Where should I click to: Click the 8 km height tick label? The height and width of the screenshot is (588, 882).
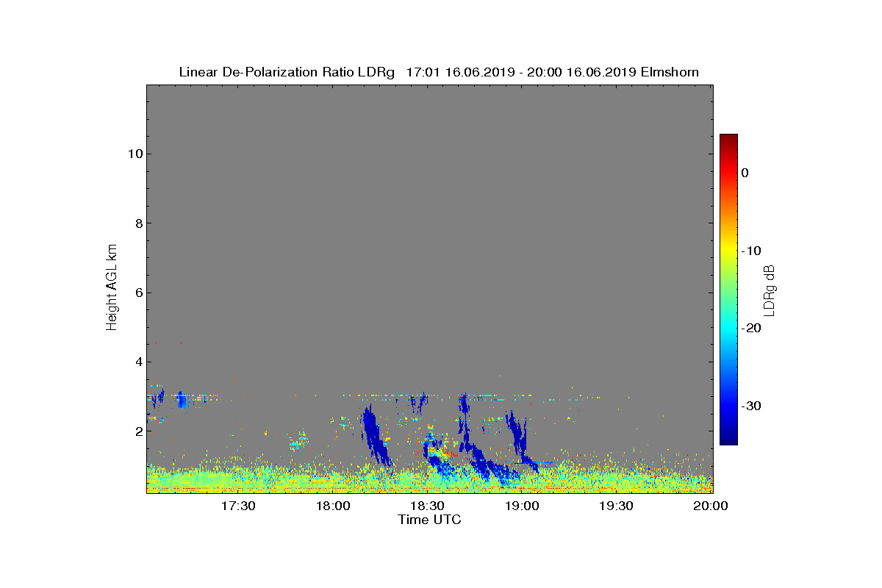137,223
